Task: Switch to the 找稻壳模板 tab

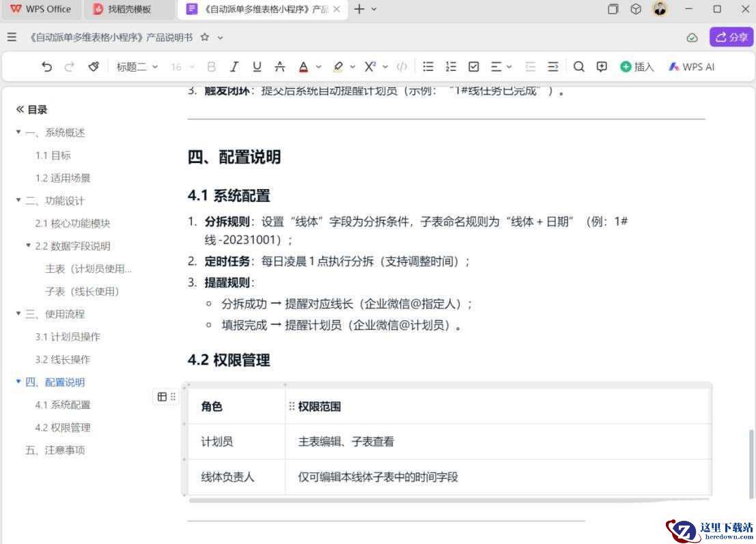Action: [x=129, y=9]
